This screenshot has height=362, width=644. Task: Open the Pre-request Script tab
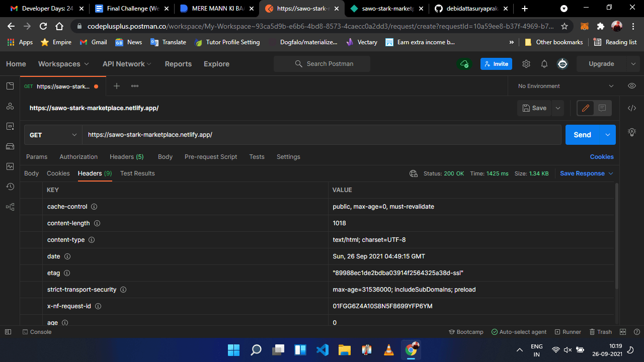tap(211, 157)
